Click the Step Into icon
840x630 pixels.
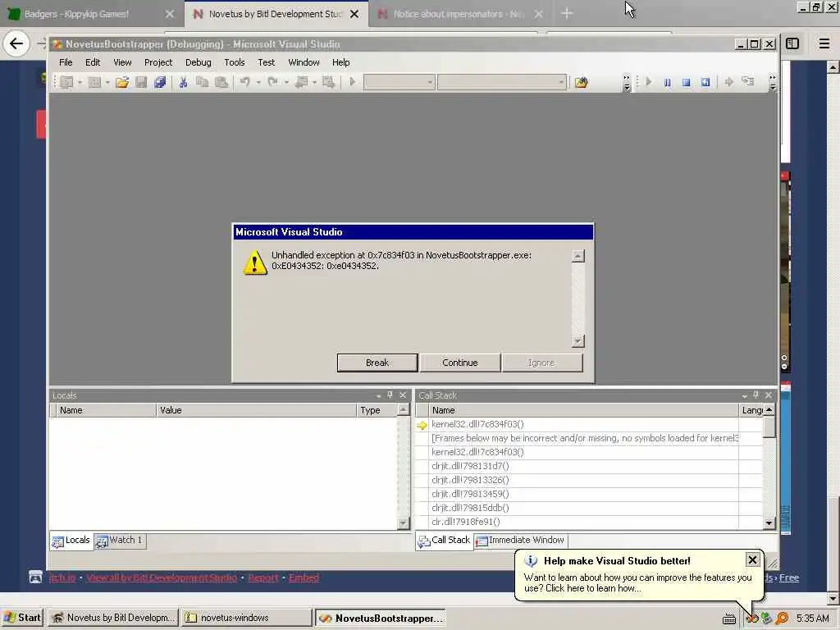(x=748, y=82)
